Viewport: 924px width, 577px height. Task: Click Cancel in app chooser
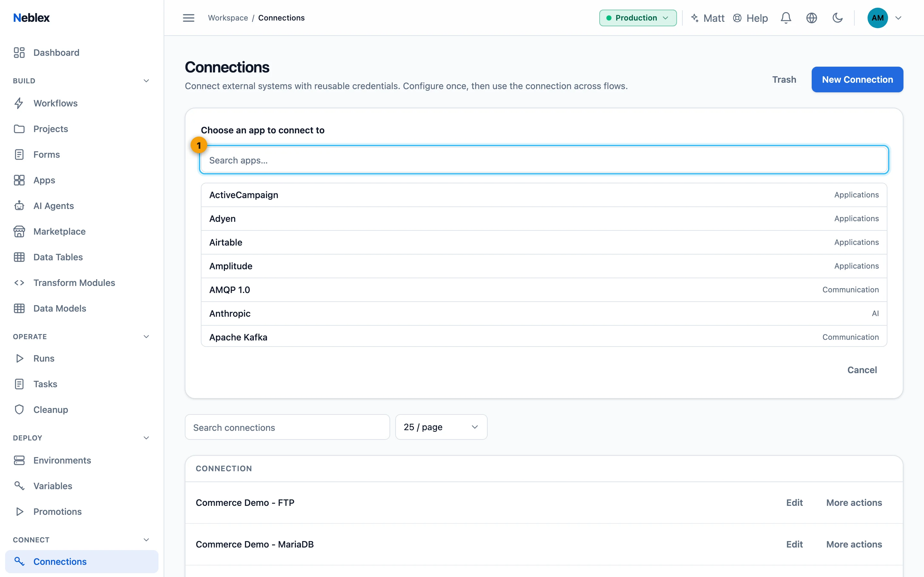point(862,370)
